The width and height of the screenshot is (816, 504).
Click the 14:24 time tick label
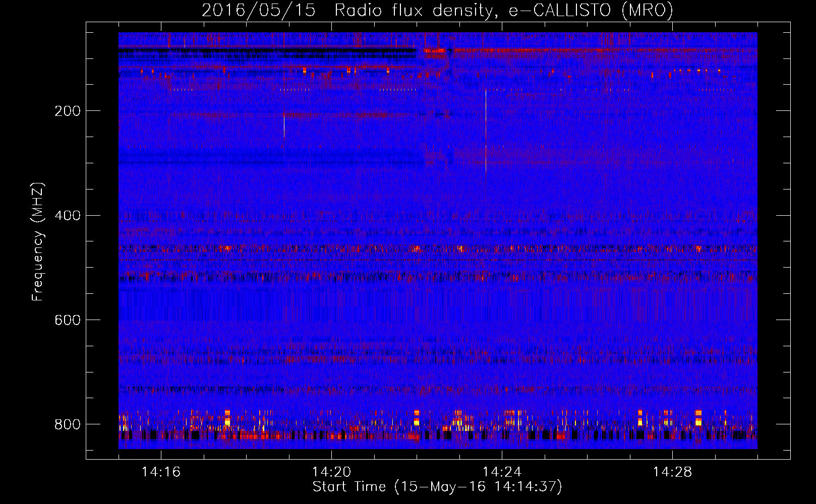click(502, 472)
